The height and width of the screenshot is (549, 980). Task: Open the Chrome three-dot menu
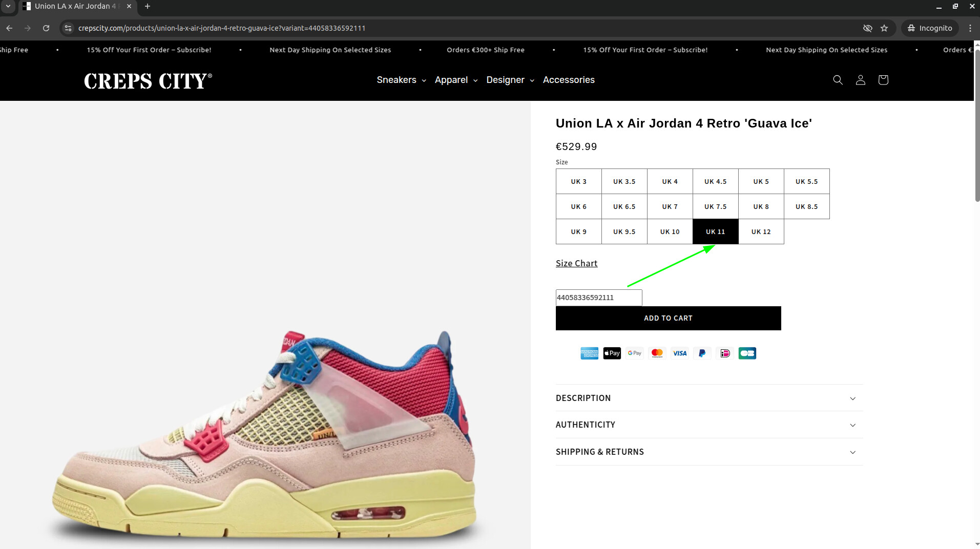point(970,28)
